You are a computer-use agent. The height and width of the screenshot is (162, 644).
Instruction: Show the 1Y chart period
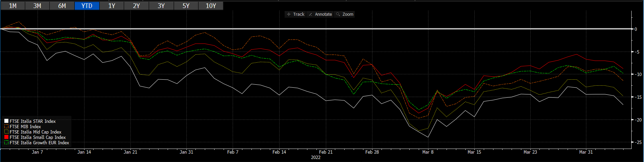tap(112, 6)
